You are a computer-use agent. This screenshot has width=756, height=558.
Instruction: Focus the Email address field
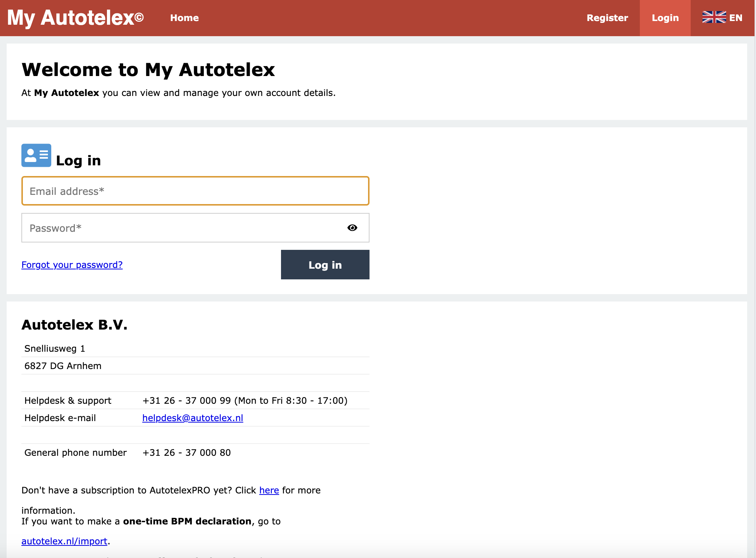tap(195, 191)
